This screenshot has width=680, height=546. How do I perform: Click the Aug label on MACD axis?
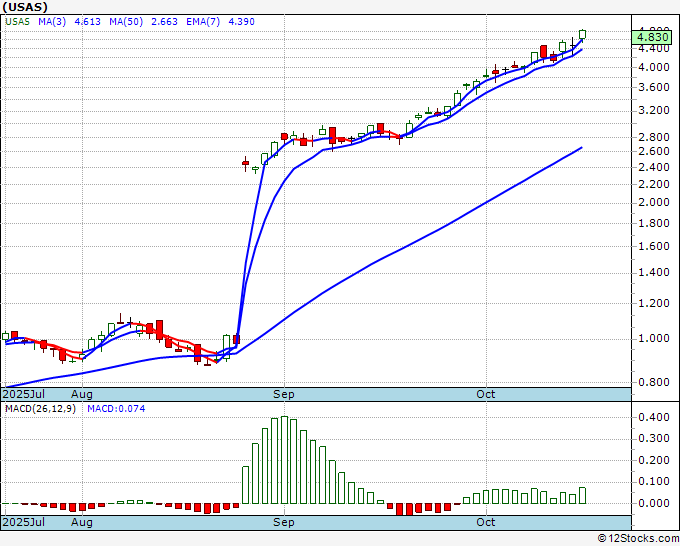[x=82, y=522]
